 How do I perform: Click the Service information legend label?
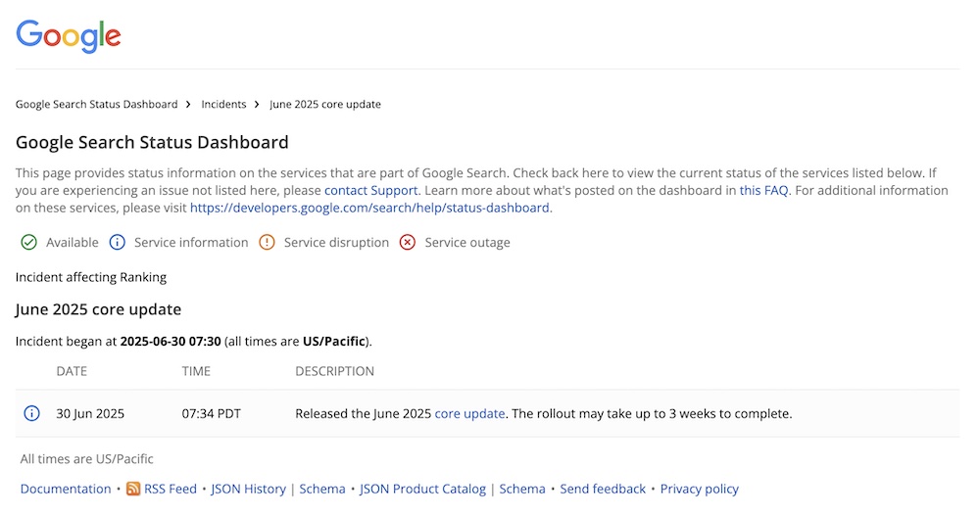pyautogui.click(x=191, y=243)
